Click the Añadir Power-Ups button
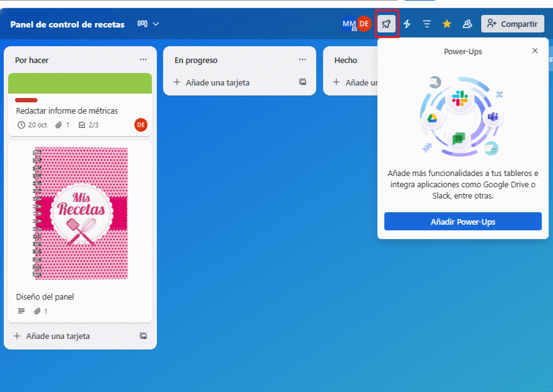The width and height of the screenshot is (553, 392). (462, 221)
